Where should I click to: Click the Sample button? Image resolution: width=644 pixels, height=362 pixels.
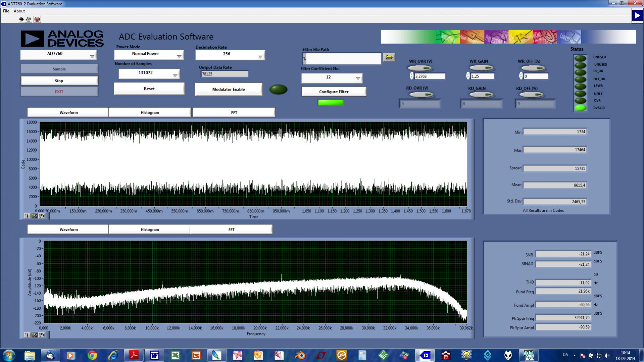coord(59,69)
